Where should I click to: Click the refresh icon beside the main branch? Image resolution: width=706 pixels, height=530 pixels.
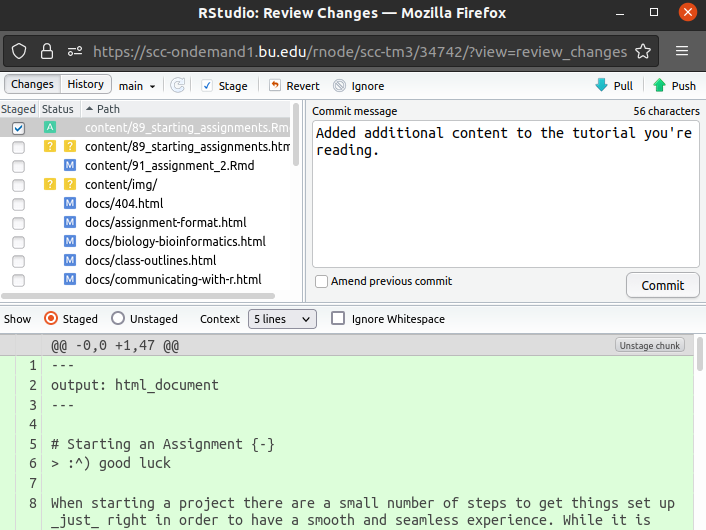[178, 86]
